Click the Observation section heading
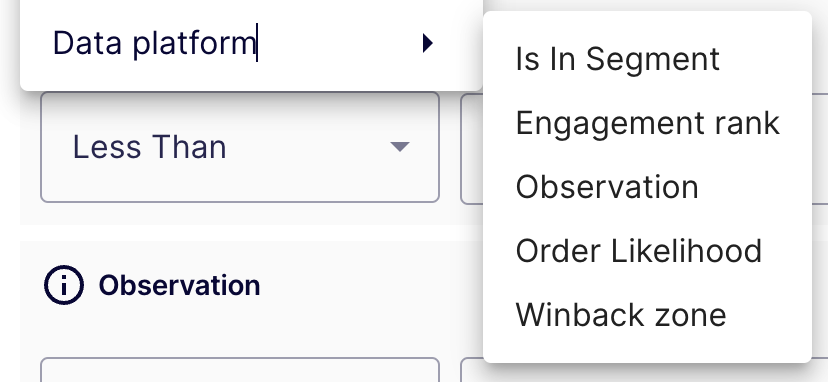The width and height of the screenshot is (828, 382). [x=180, y=285]
